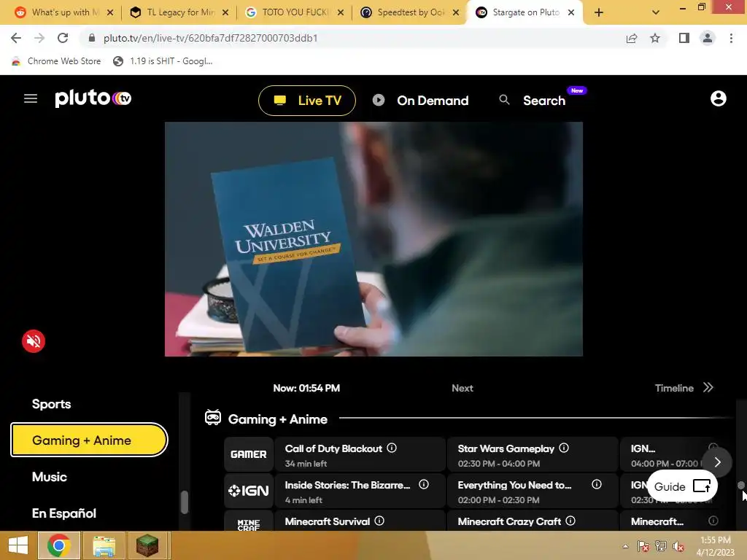The image size is (747, 560).
Task: Open a new browser tab
Action: [599, 13]
